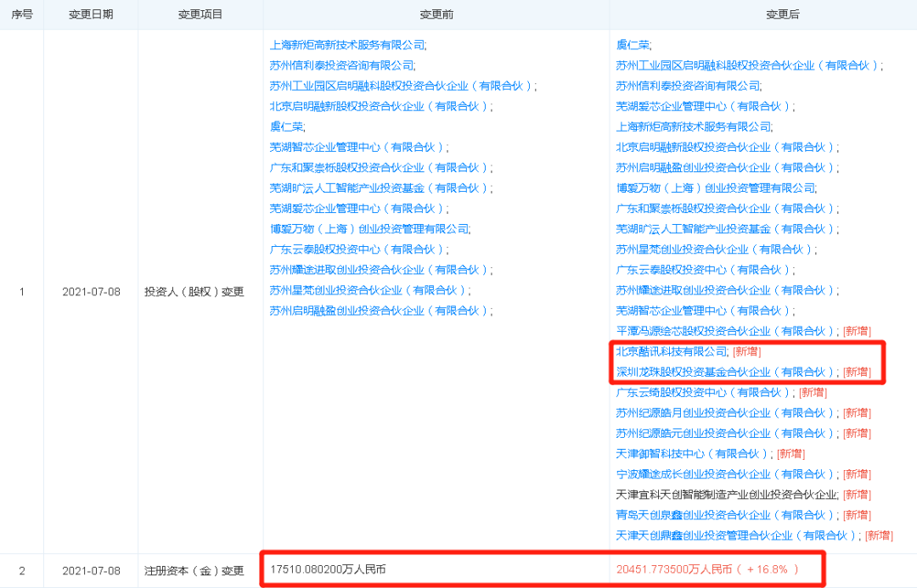917x588 pixels.
Task: Open 苏州纪源皓月创业投资合伙企业 link
Action: [x=726, y=412]
